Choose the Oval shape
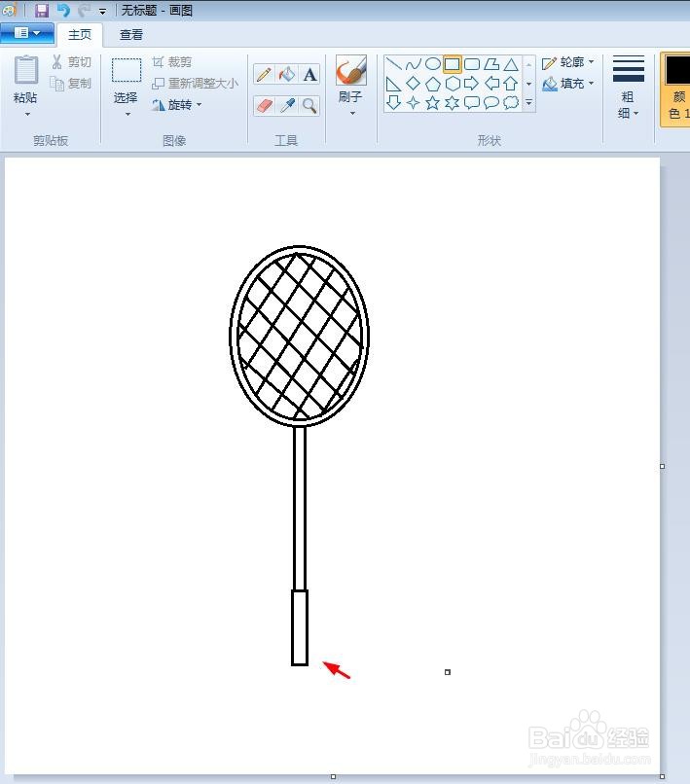Viewport: 690px width, 784px height. [433, 64]
